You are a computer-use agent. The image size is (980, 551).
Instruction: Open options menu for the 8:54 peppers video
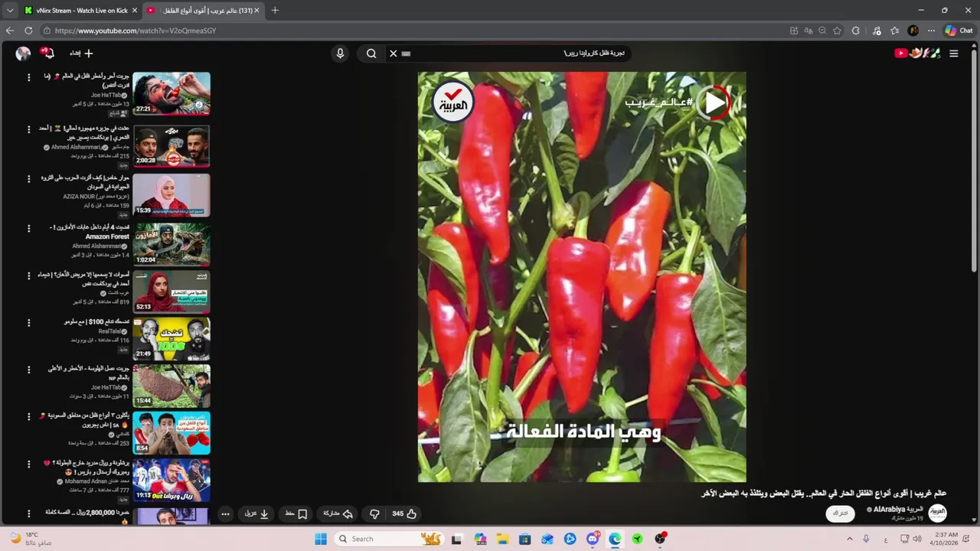[x=29, y=416]
